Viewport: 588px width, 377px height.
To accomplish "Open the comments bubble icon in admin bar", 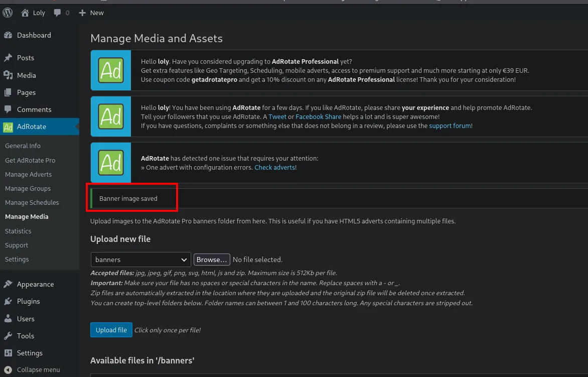I will 57,13.
